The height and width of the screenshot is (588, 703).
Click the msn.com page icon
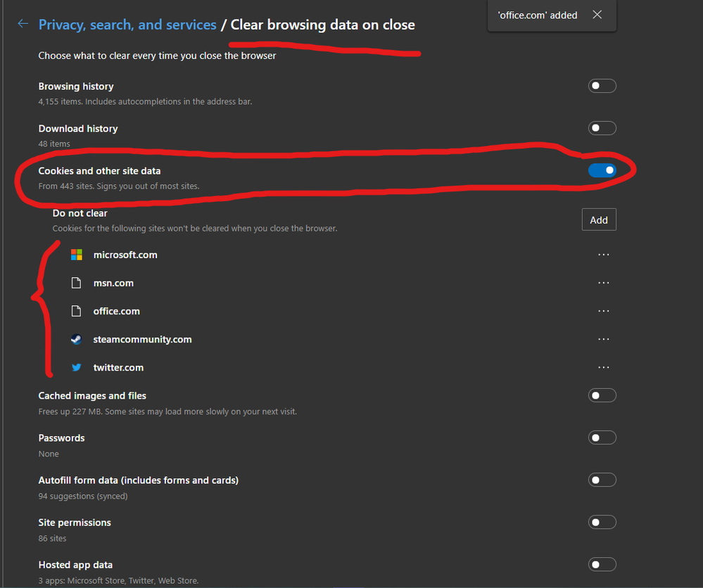(x=77, y=283)
